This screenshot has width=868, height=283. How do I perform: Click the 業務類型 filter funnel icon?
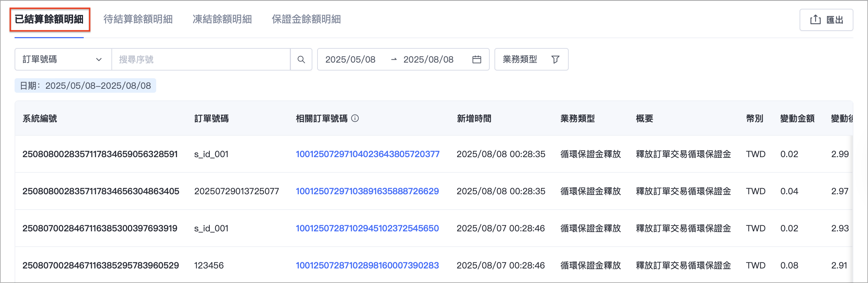tap(555, 59)
